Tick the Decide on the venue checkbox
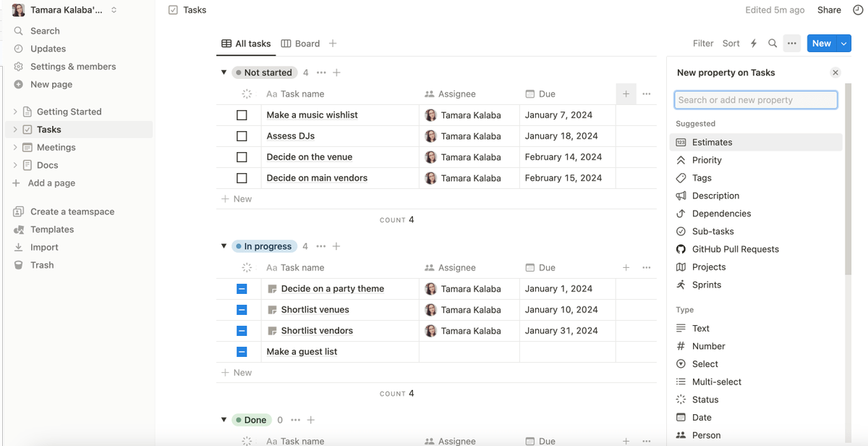 click(242, 157)
